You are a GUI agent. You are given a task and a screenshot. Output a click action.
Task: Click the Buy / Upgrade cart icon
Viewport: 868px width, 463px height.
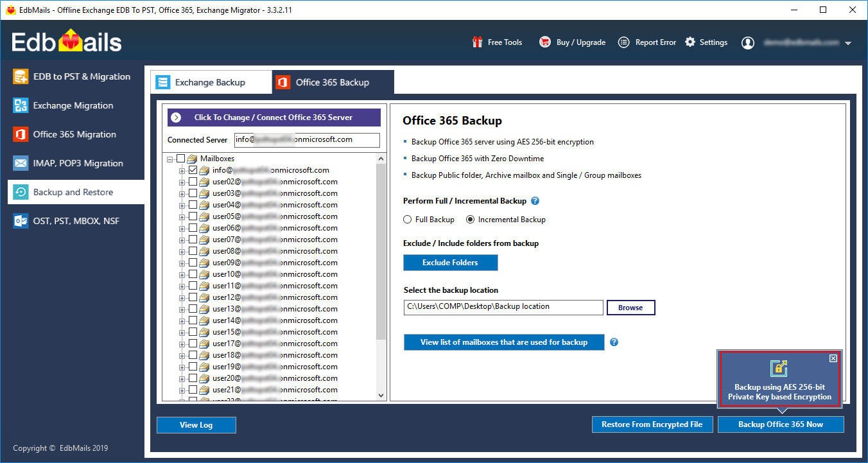[545, 42]
